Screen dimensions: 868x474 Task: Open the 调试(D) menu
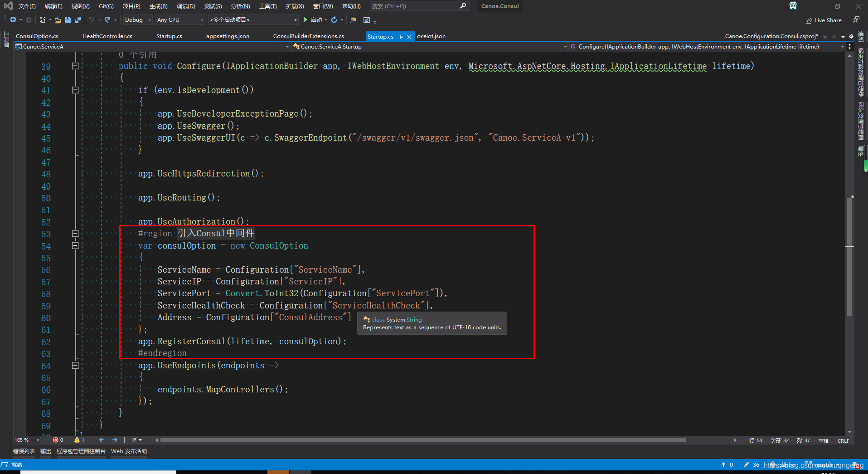(186, 6)
